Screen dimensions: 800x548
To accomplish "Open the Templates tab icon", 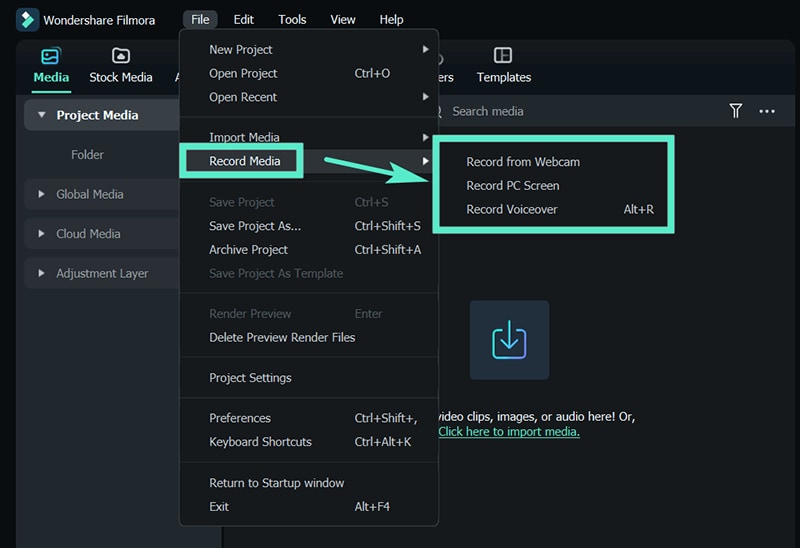I will (x=503, y=55).
